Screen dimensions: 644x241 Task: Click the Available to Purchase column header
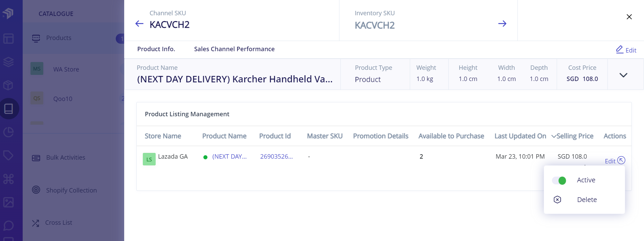451,136
